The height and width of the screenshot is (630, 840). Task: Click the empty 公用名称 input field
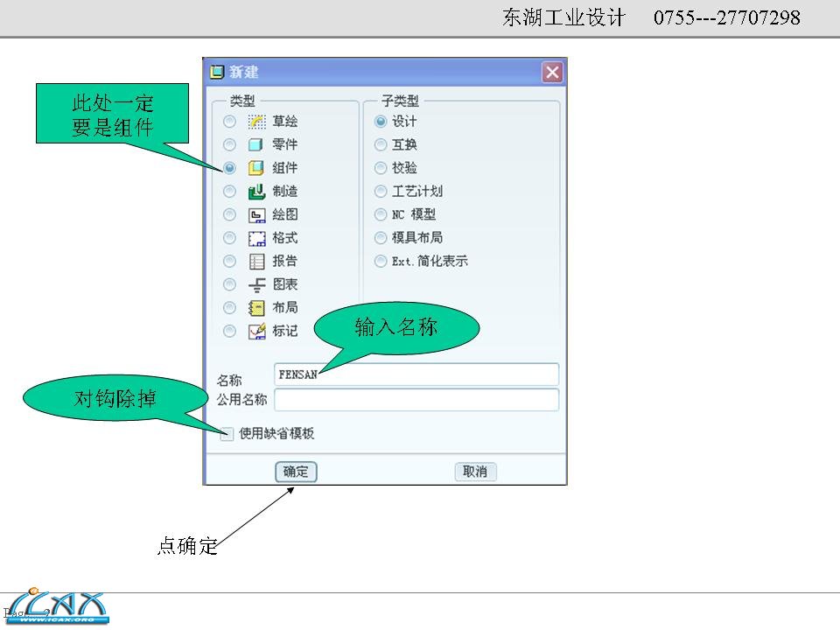click(x=416, y=399)
